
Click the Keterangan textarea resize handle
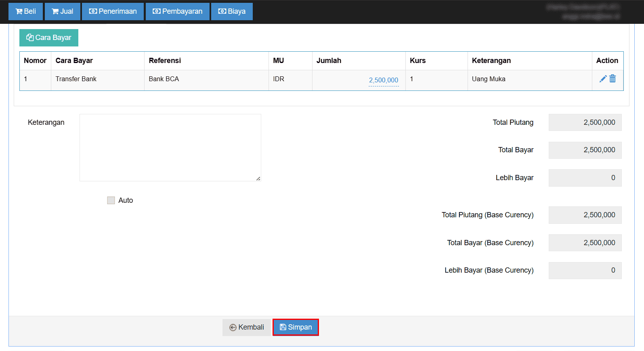(258, 179)
